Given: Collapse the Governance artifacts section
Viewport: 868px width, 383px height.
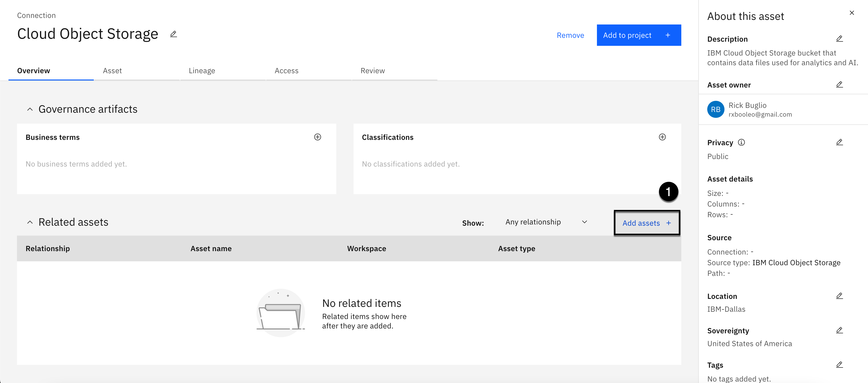Looking at the screenshot, I should (x=30, y=109).
